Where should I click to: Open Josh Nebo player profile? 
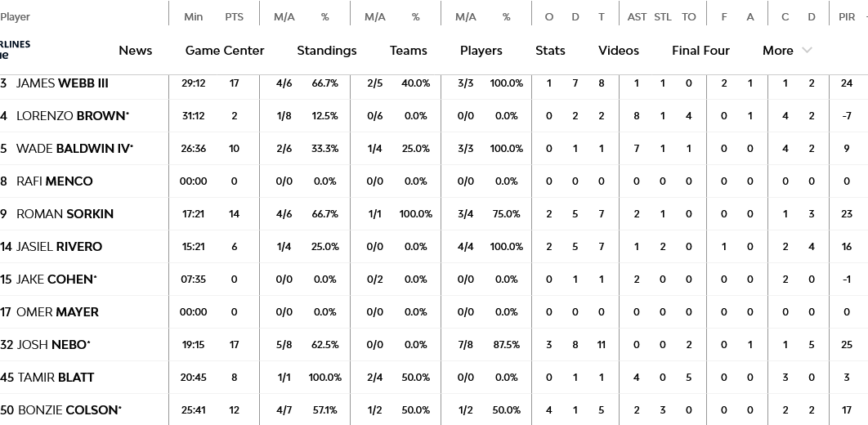52,345
